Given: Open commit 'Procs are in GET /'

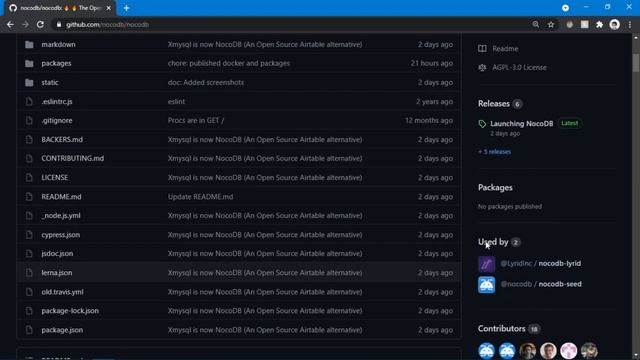Looking at the screenshot, I should [196, 120].
